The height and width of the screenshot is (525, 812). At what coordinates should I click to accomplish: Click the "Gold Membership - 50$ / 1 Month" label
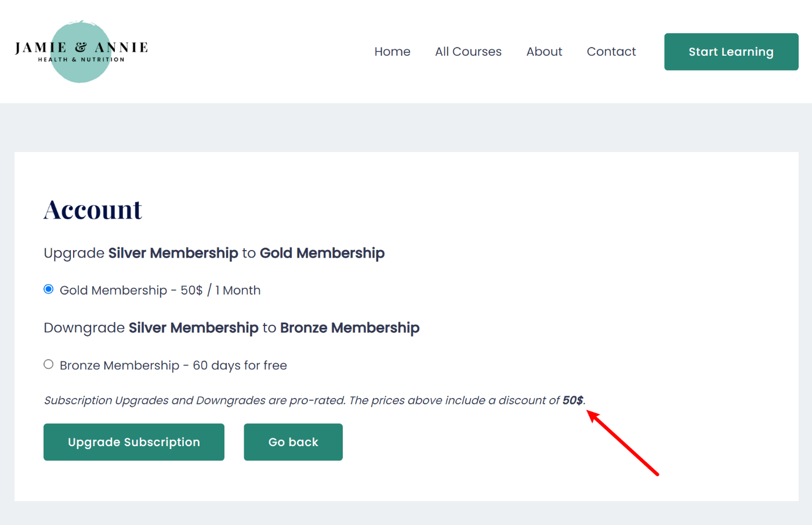160,290
